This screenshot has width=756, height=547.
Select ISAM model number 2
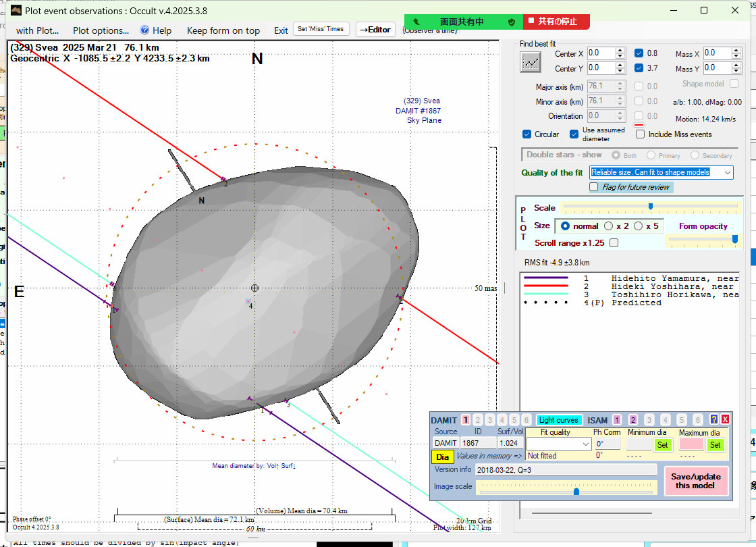(x=633, y=420)
